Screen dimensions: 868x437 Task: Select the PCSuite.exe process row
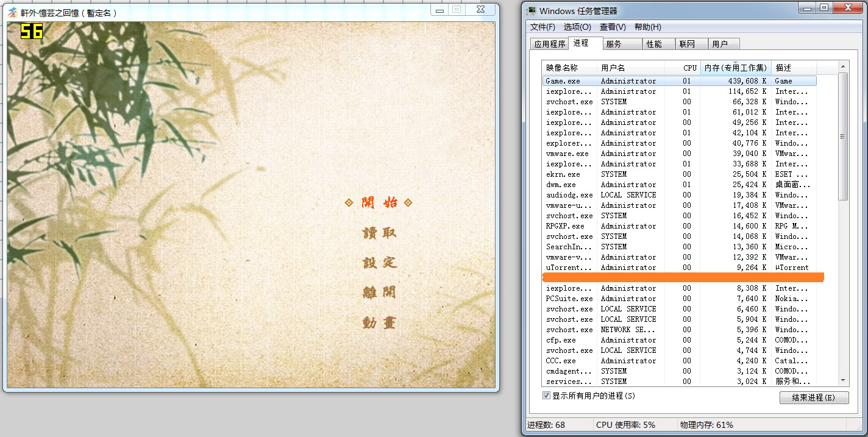679,299
